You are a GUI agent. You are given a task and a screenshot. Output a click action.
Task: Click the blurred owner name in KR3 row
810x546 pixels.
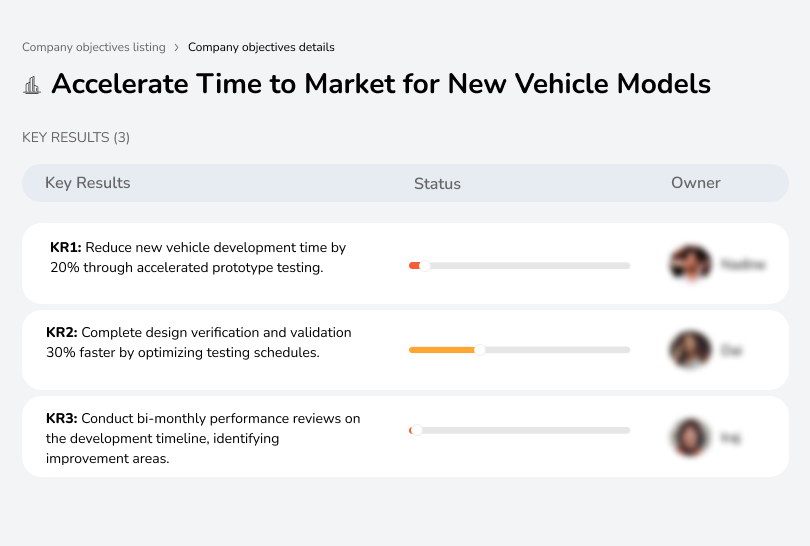point(730,438)
